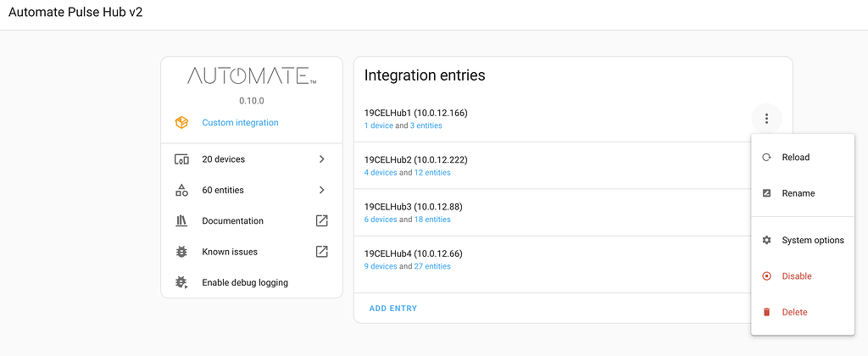Click the external link icon for Documentation

tap(321, 221)
